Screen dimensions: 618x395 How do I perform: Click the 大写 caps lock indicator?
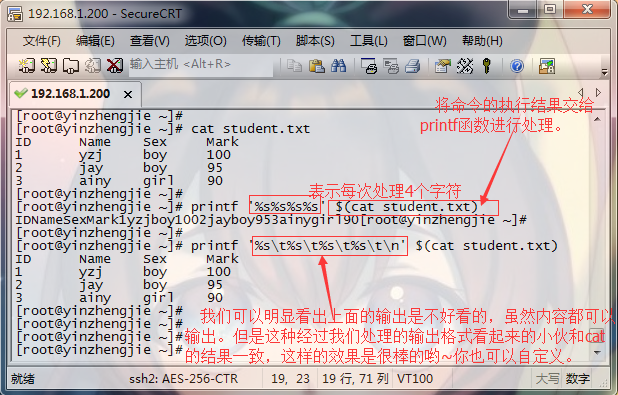pyautogui.click(x=547, y=379)
